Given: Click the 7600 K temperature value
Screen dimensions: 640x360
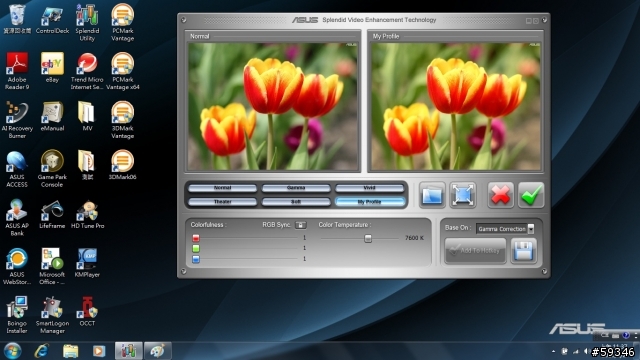Looking at the screenshot, I should click(414, 238).
